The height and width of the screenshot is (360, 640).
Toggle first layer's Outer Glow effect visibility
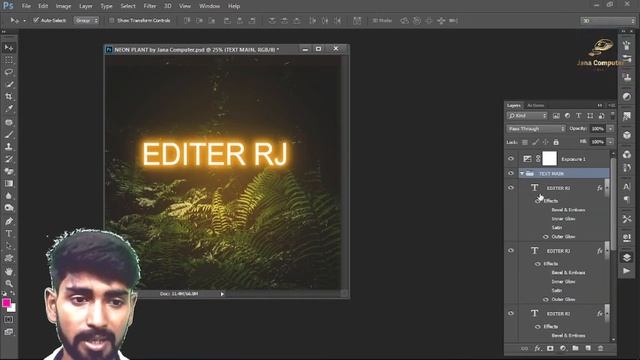click(545, 237)
